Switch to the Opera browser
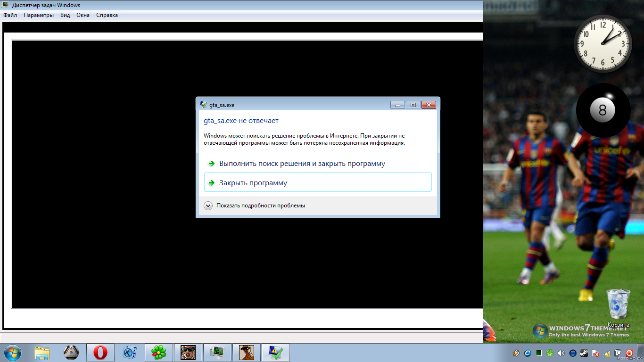Image resolution: width=644 pixels, height=362 pixels. tap(100, 353)
